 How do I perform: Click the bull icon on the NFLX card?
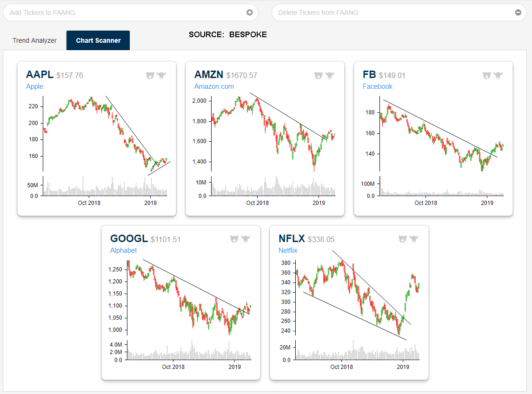click(414, 239)
